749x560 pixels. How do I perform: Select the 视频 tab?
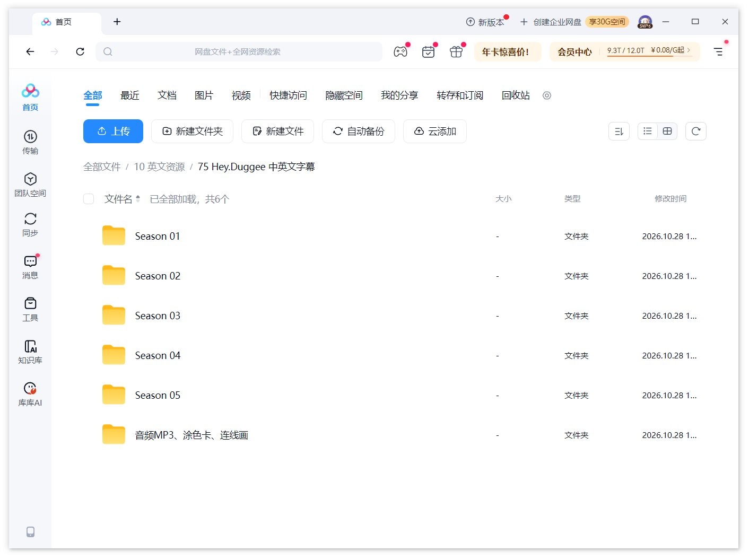[241, 95]
